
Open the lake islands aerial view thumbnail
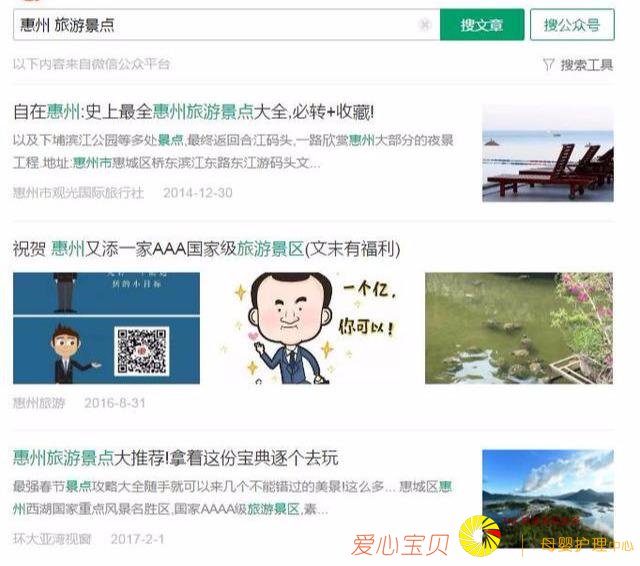pyautogui.click(x=548, y=498)
